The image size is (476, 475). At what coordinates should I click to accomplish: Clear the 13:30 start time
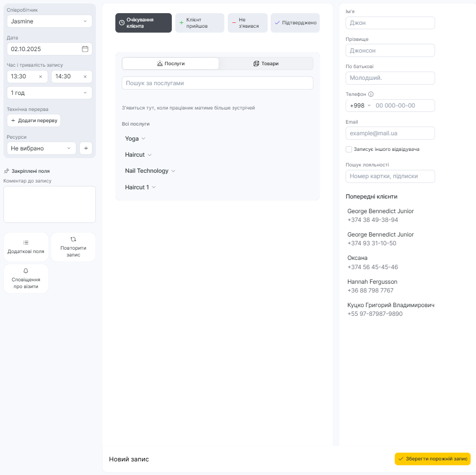[x=40, y=77]
